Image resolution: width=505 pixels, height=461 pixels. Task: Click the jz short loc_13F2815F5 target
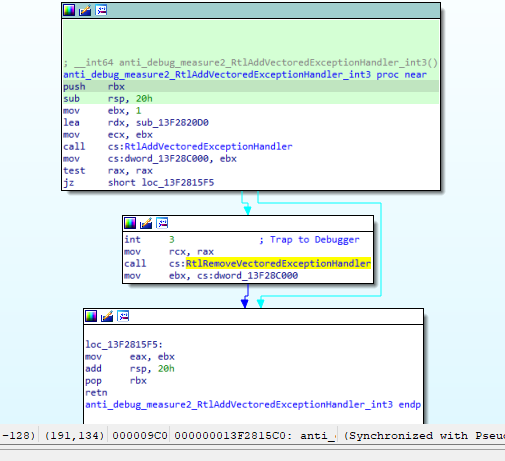click(178, 183)
